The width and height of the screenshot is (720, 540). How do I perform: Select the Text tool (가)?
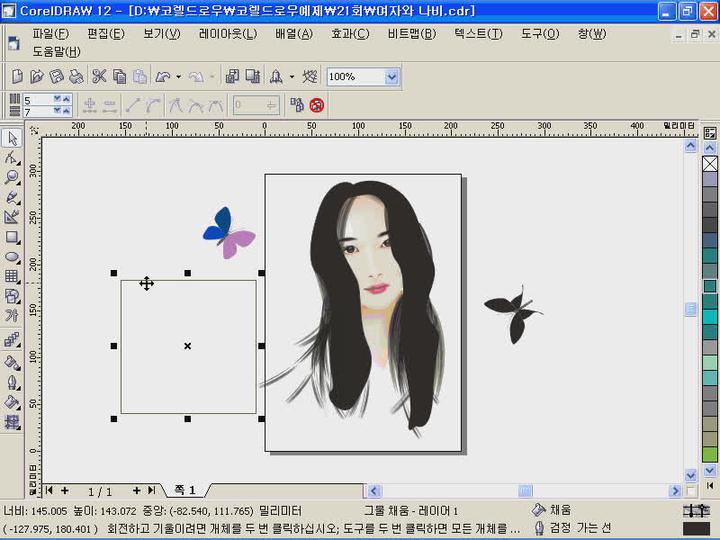(12, 316)
